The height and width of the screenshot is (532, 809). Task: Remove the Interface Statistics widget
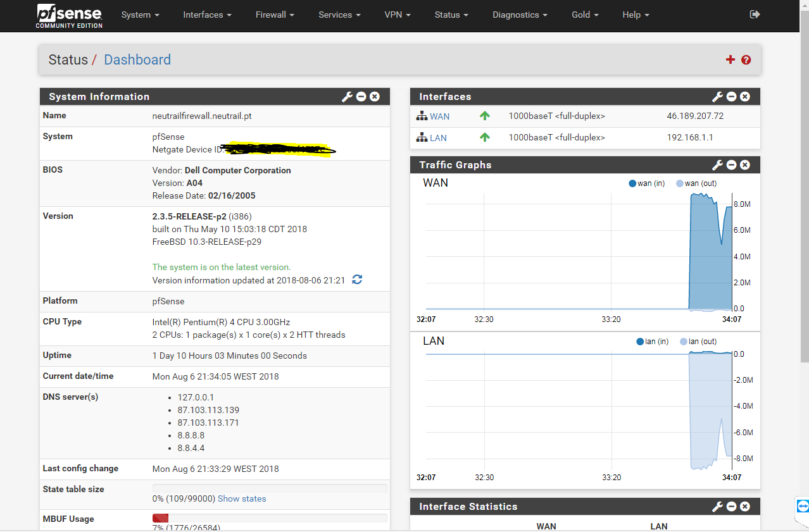pyautogui.click(x=745, y=507)
